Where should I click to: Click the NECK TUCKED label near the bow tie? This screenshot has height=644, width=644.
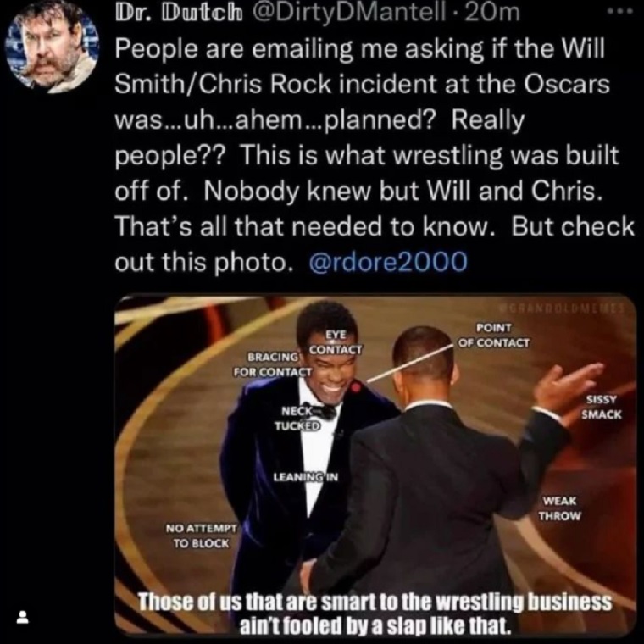[297, 418]
